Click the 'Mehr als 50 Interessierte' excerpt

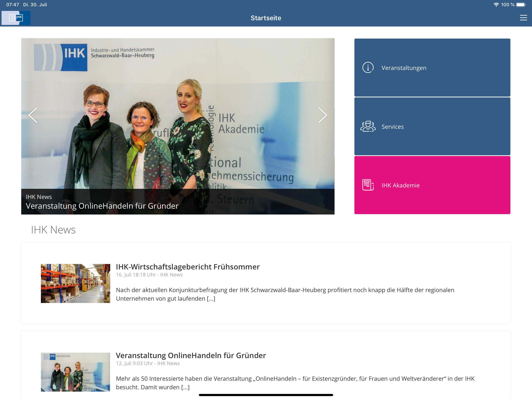295,383
